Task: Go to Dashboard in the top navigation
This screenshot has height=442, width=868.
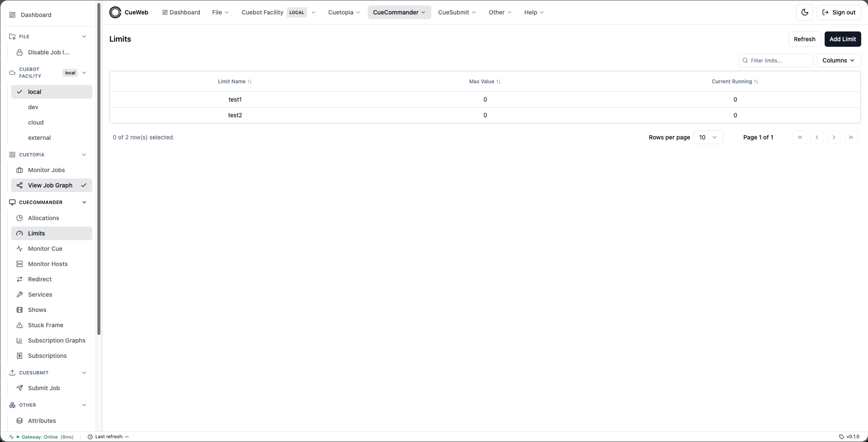Action: point(181,12)
